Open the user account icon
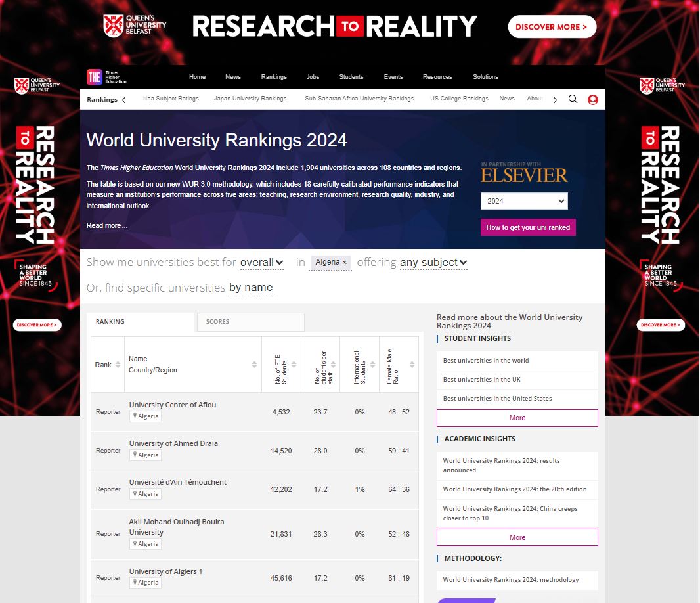The height and width of the screenshot is (603, 700). coord(593,100)
